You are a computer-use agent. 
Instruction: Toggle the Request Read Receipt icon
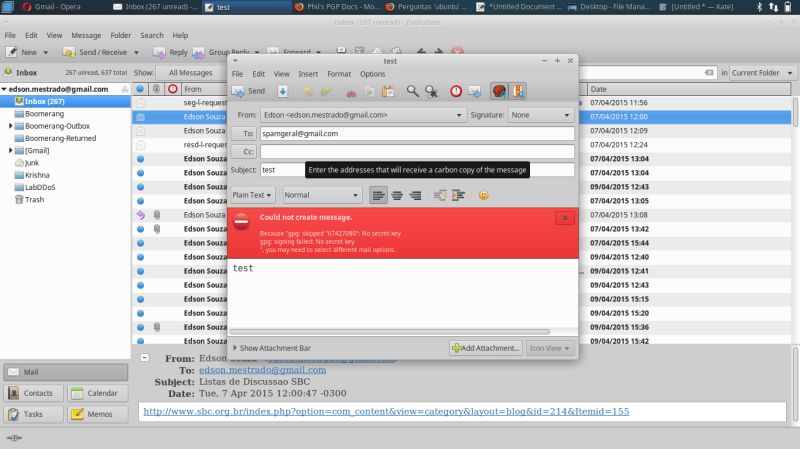click(474, 91)
